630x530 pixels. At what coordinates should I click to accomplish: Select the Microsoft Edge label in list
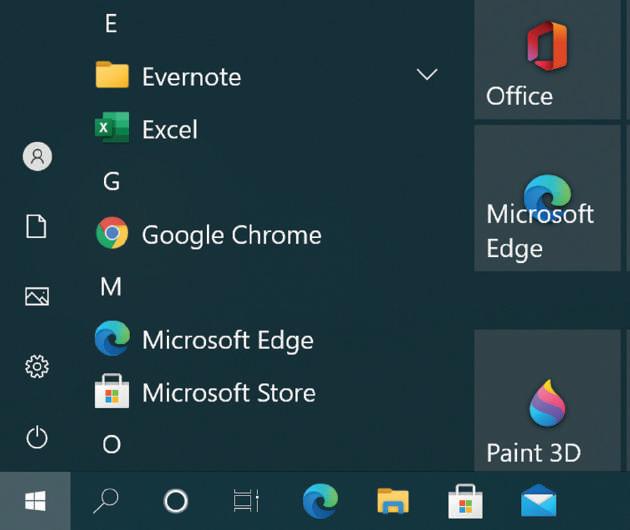click(x=228, y=341)
